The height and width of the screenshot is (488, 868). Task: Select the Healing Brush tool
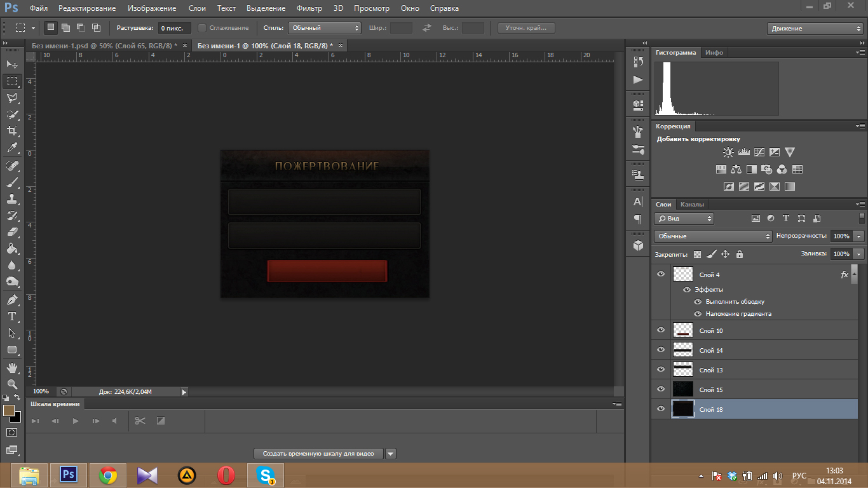point(12,166)
